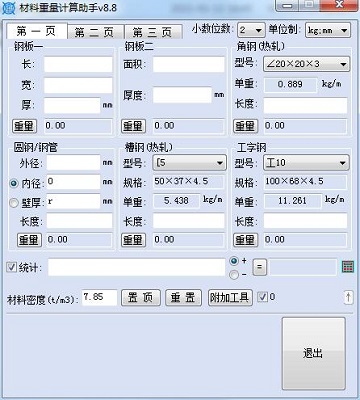Choose the minus (−) radio option
This screenshot has height=400, width=360.
234,275
